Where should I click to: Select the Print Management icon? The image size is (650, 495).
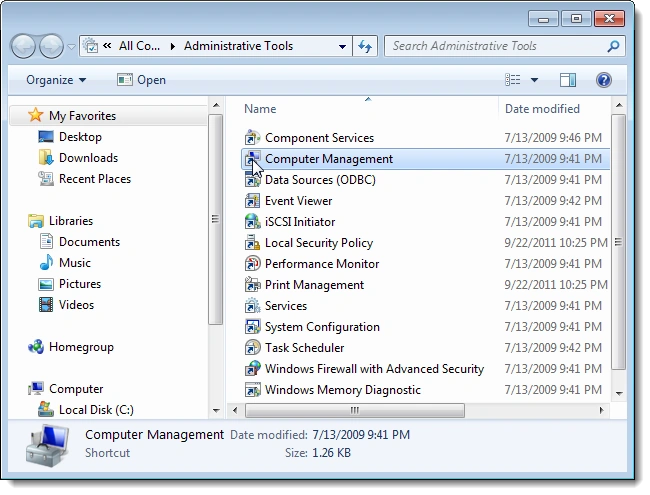(252, 285)
